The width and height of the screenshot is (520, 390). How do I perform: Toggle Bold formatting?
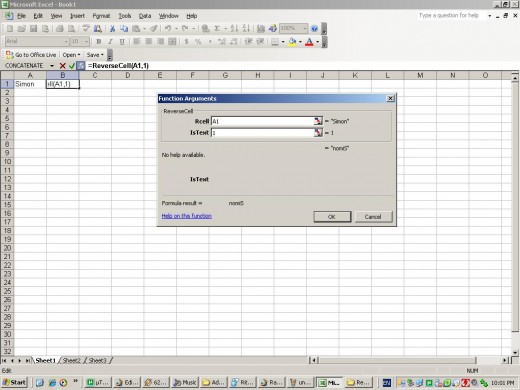click(x=99, y=42)
